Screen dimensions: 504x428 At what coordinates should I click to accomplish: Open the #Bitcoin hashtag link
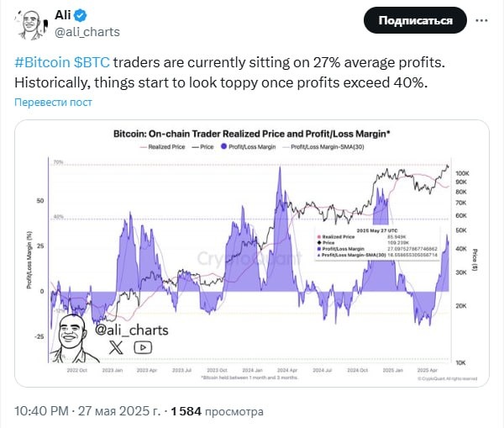point(41,65)
